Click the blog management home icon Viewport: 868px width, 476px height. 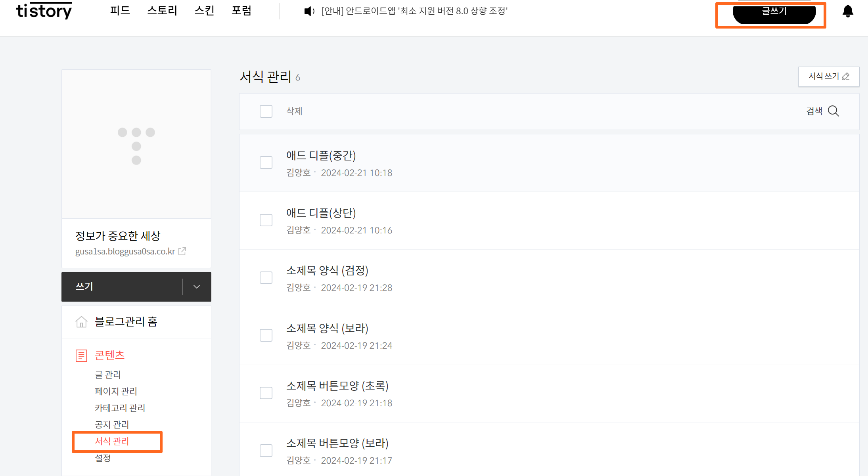point(81,321)
